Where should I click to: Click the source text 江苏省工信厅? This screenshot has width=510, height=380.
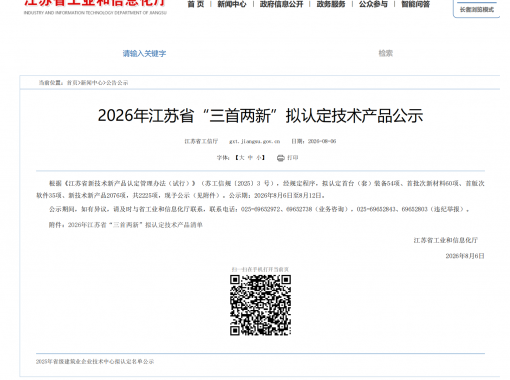(201, 141)
